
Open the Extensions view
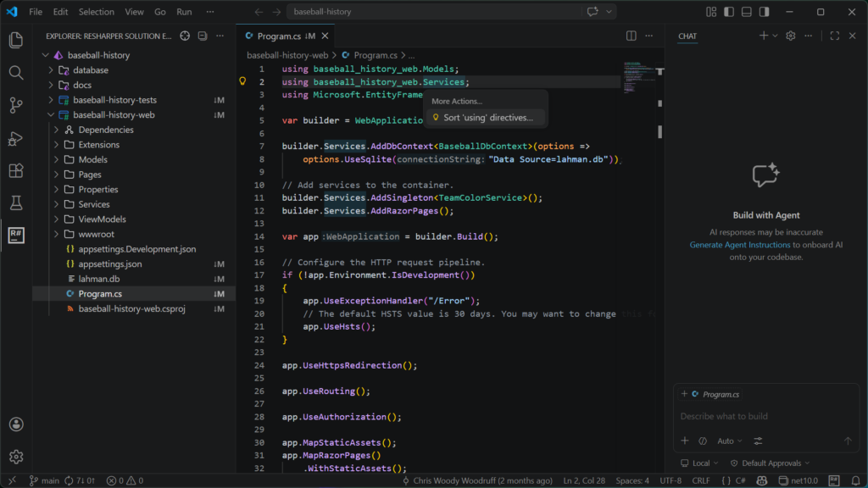click(x=15, y=170)
